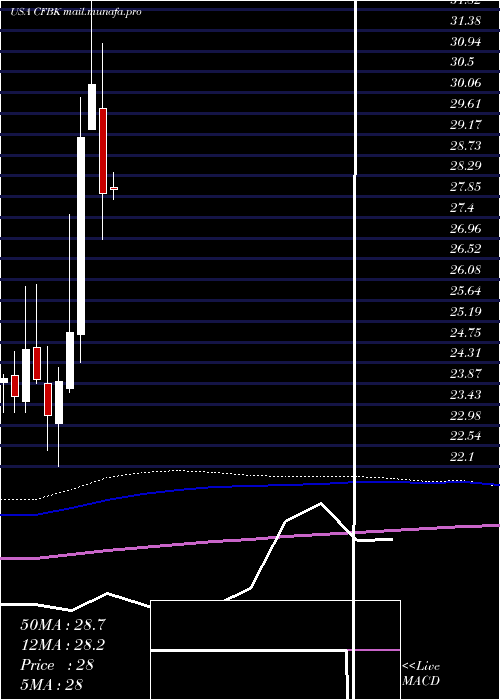Click the 29.61 price axis label
This screenshot has height=700, width=500.
[466, 104]
